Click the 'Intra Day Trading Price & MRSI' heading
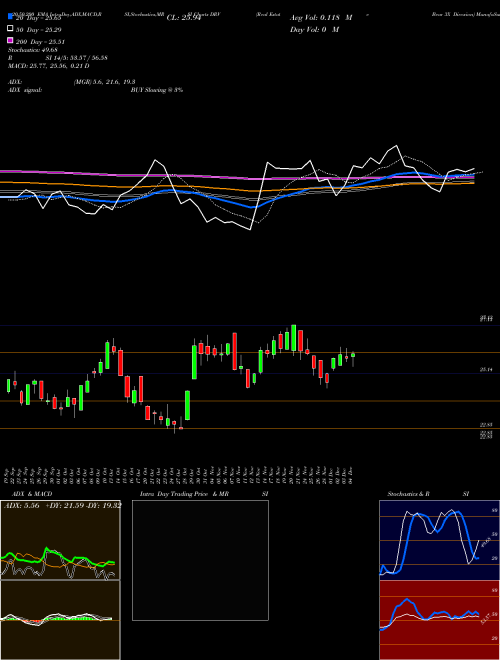 (x=204, y=494)
